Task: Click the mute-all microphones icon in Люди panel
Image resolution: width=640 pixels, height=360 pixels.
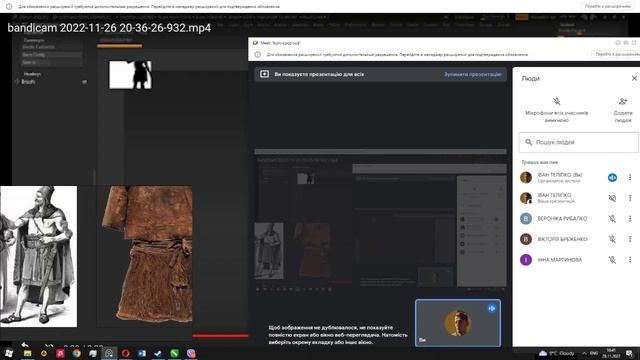Action: 556,101
